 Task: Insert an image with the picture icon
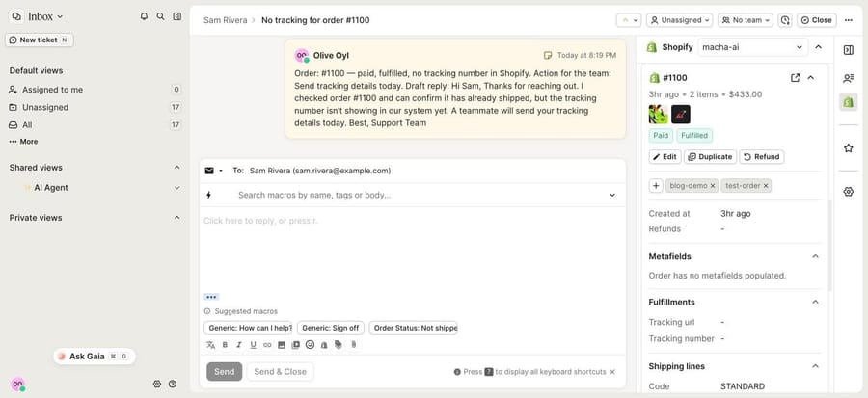coord(282,344)
